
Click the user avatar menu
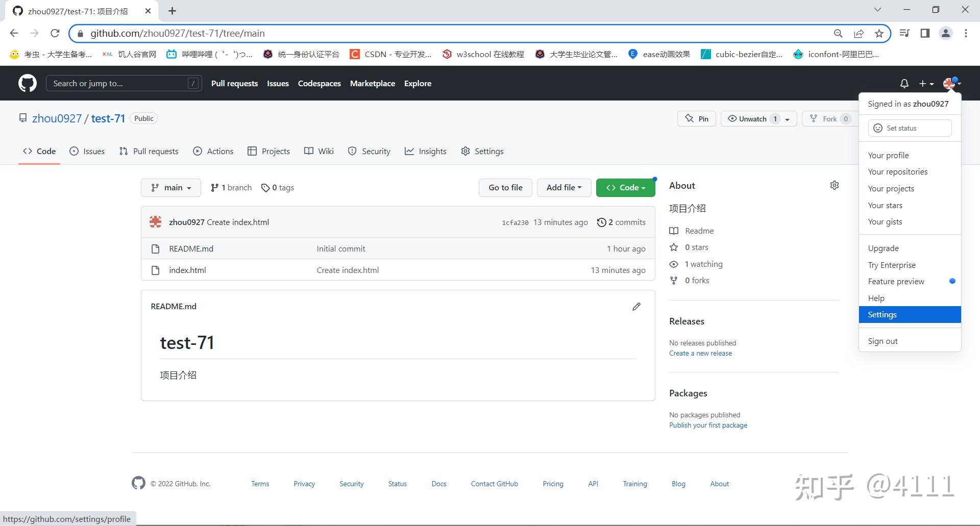(951, 83)
